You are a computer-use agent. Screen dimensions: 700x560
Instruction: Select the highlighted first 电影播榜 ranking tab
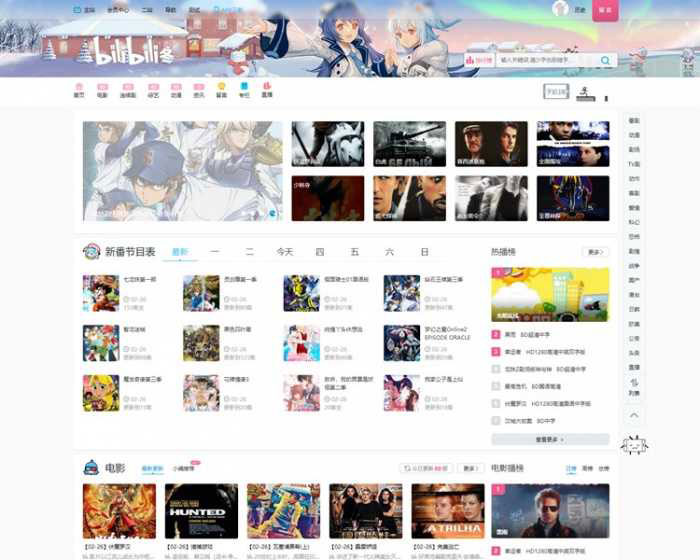point(571,468)
